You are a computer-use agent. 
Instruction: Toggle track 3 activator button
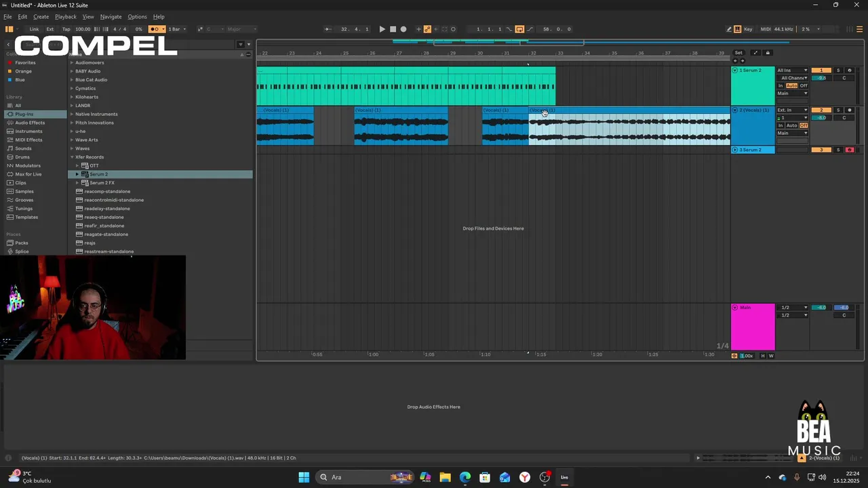(x=821, y=150)
